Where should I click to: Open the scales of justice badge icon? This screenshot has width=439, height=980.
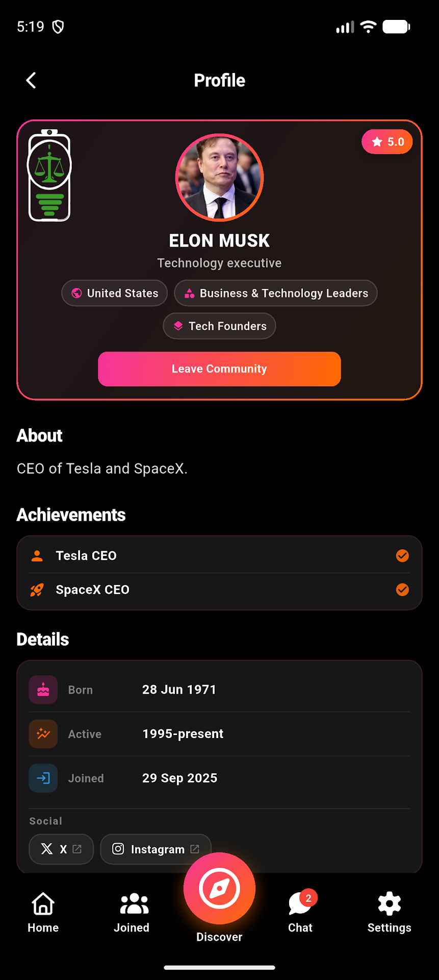click(49, 176)
